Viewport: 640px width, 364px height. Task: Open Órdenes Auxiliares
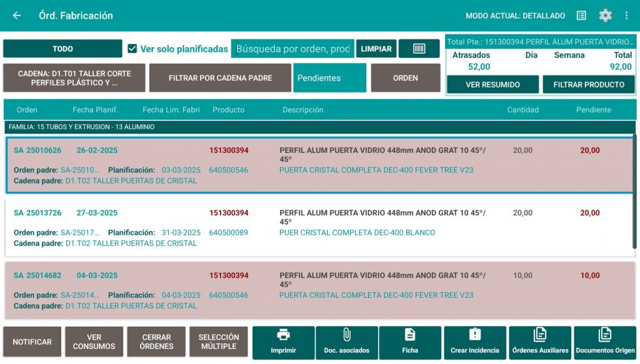click(540, 342)
